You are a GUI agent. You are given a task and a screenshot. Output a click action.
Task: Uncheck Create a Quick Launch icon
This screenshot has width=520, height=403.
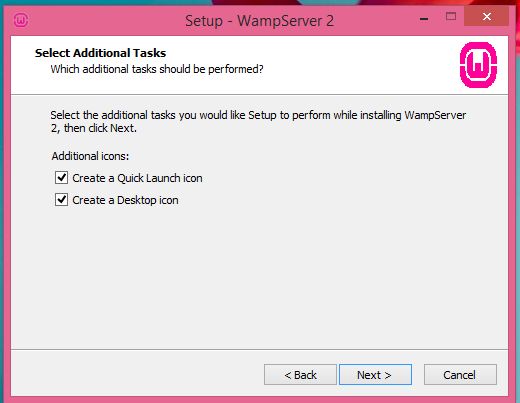[x=61, y=178]
